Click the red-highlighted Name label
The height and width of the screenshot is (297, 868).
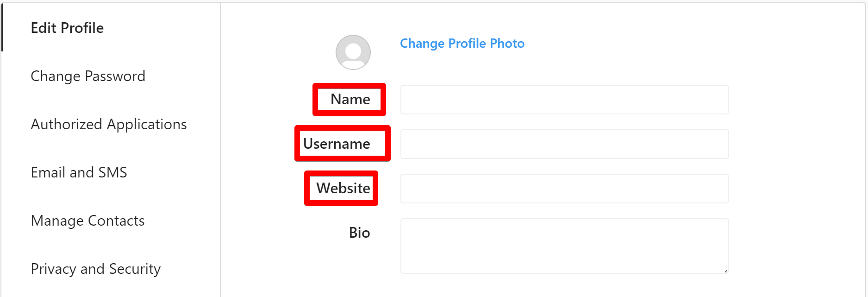click(350, 99)
